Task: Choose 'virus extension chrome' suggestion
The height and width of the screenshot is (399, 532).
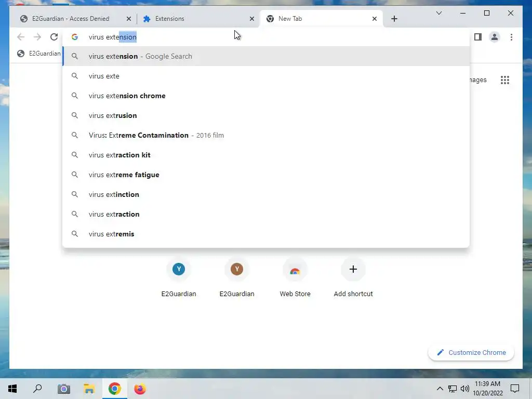Action: click(267, 96)
